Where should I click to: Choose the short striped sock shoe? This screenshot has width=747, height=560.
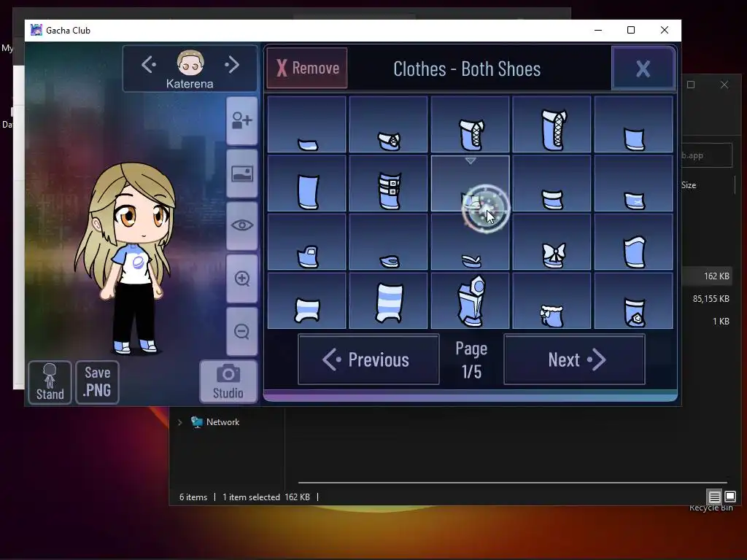click(x=307, y=300)
